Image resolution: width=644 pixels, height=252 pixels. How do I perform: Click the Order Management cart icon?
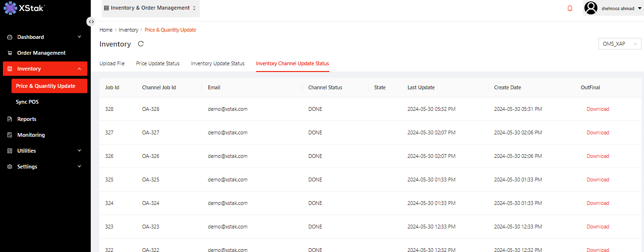coord(10,53)
